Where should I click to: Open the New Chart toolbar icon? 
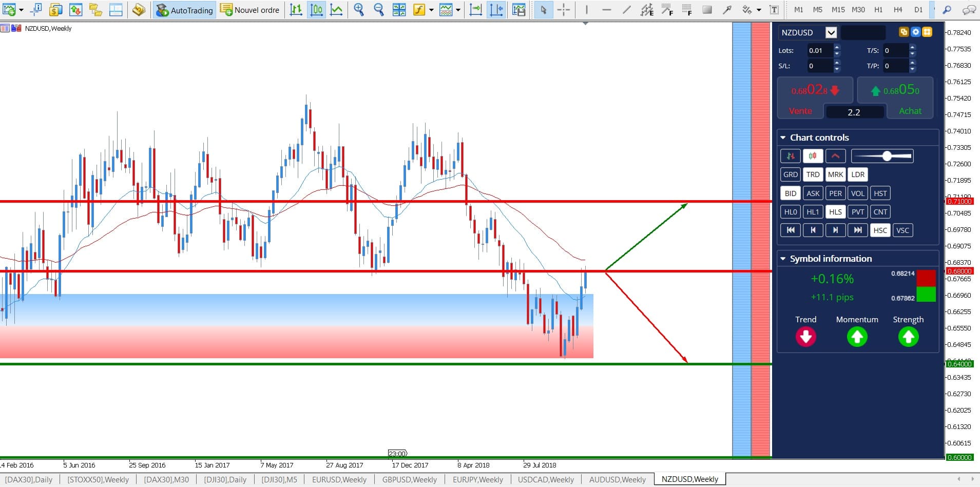click(x=9, y=10)
